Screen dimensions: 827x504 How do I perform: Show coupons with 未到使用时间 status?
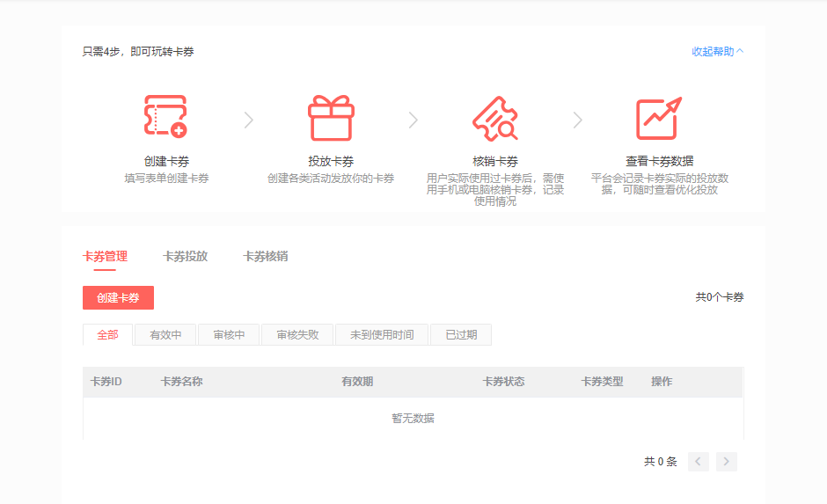pos(382,335)
